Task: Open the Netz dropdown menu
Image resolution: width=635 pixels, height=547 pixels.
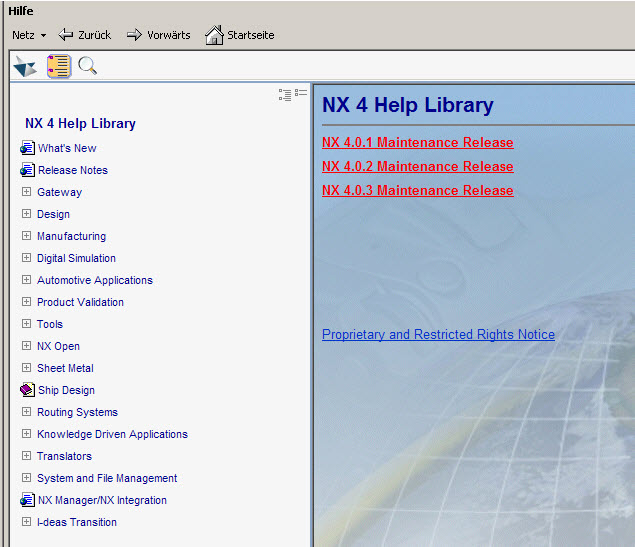Action: [x=29, y=35]
